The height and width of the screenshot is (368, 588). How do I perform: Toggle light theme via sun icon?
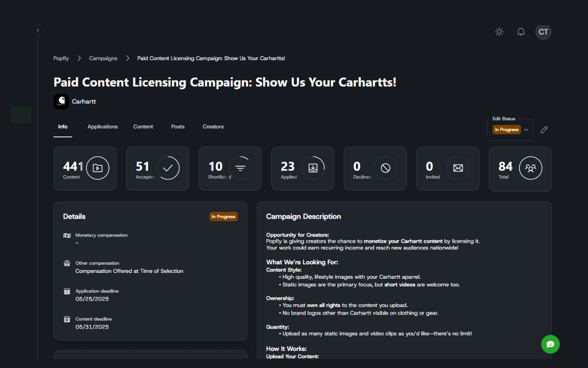click(499, 32)
